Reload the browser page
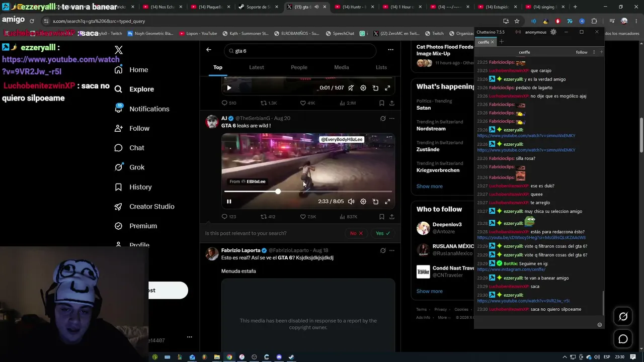This screenshot has width=644, height=362. coord(32,21)
